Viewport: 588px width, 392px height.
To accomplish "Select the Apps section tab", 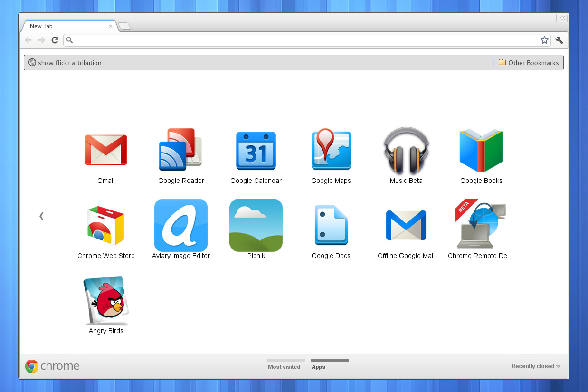I will [329, 365].
